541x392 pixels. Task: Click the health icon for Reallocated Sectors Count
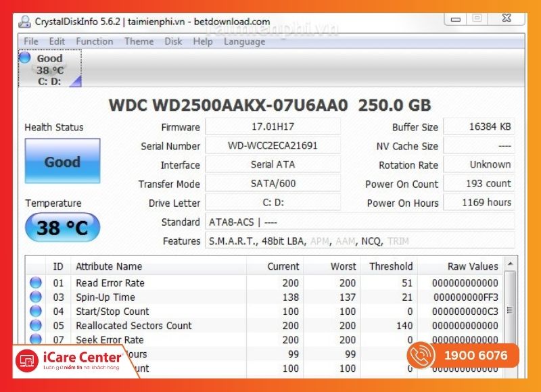(36, 325)
